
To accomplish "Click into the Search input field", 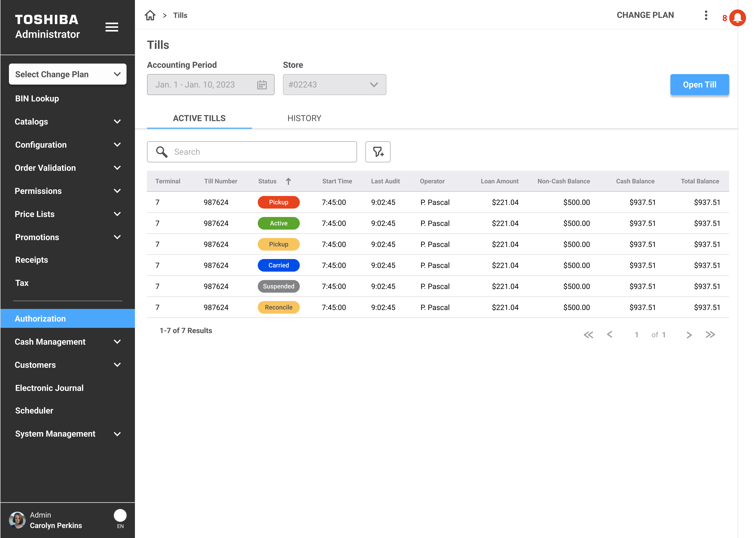I will [x=261, y=152].
